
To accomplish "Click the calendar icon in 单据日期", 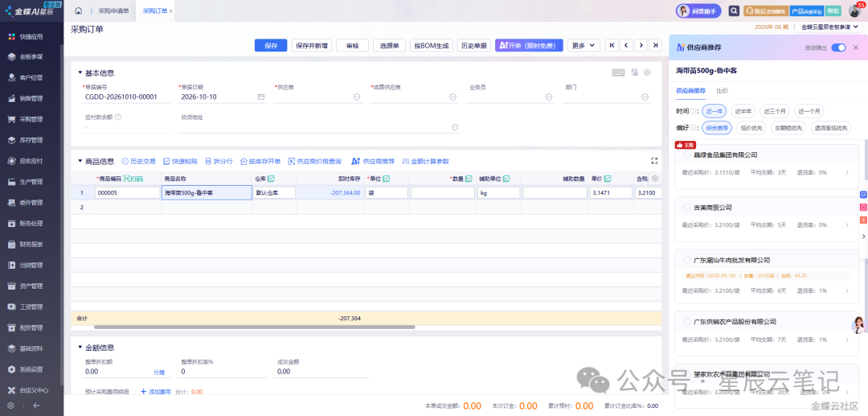I will click(x=260, y=97).
